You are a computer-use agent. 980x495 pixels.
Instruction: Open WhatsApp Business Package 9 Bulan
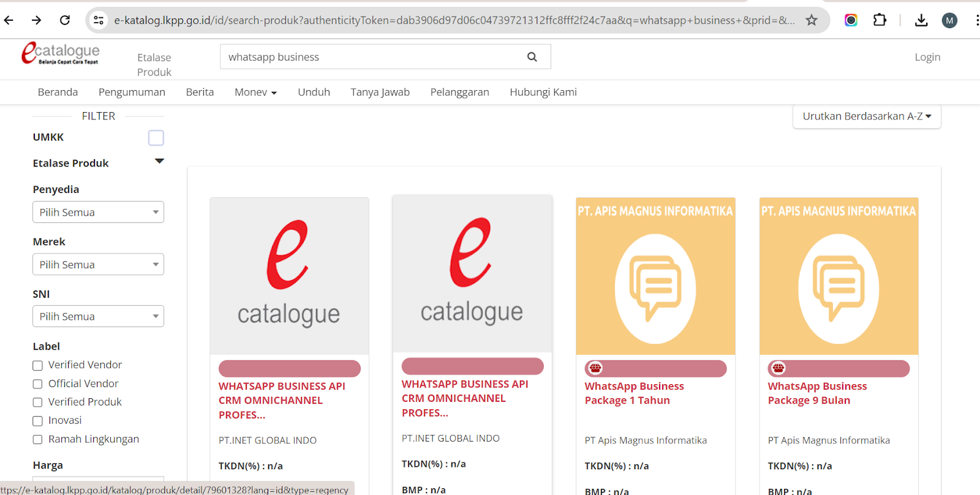tap(817, 393)
